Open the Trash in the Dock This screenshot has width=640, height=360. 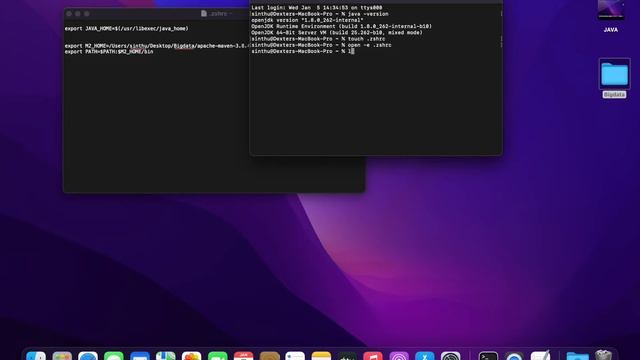pos(604,355)
